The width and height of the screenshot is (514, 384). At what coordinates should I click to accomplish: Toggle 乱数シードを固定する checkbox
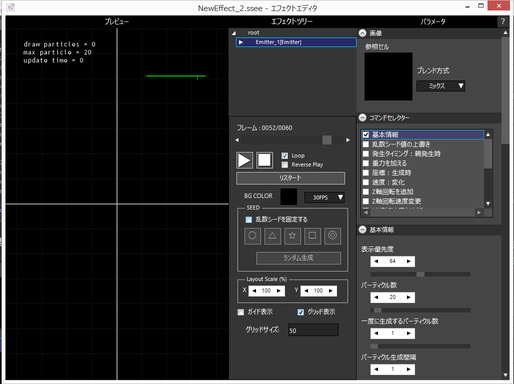[x=249, y=220]
